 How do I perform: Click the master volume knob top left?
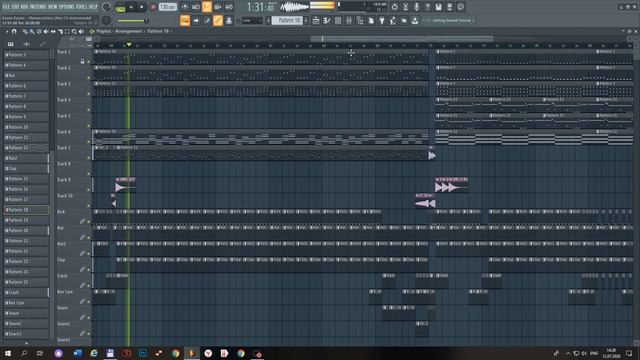point(107,7)
